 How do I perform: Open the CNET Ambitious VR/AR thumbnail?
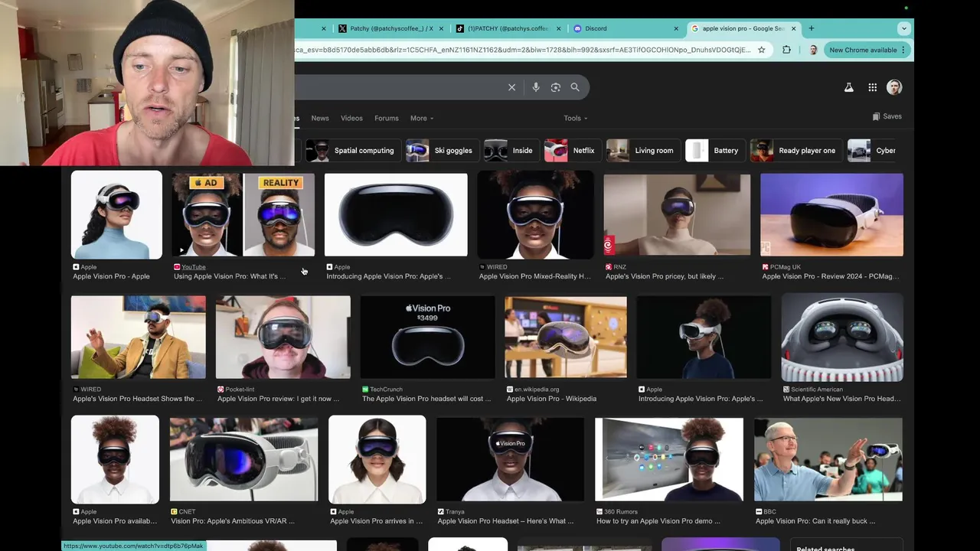[x=243, y=459]
